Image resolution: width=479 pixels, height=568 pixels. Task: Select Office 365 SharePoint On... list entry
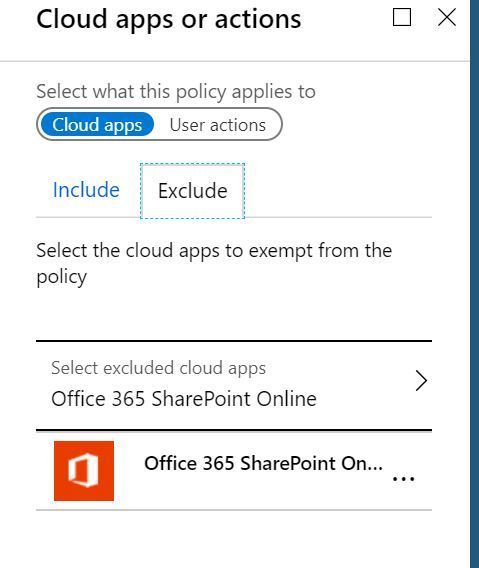coord(234,471)
